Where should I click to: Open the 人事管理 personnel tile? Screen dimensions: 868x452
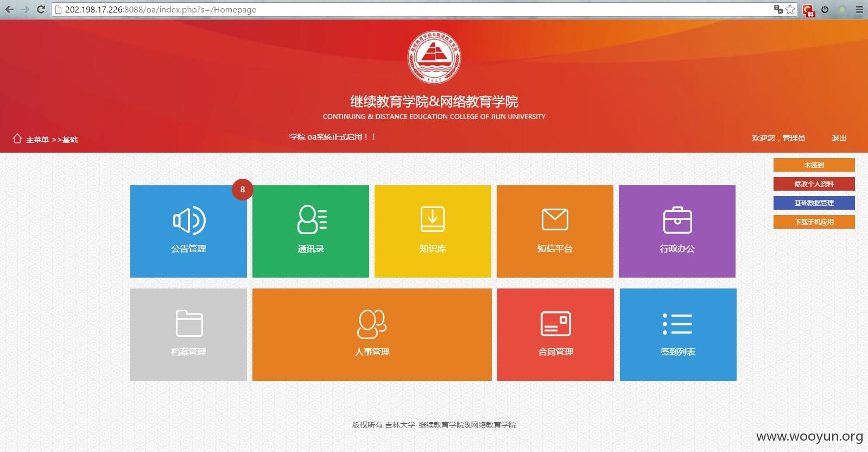tap(372, 335)
